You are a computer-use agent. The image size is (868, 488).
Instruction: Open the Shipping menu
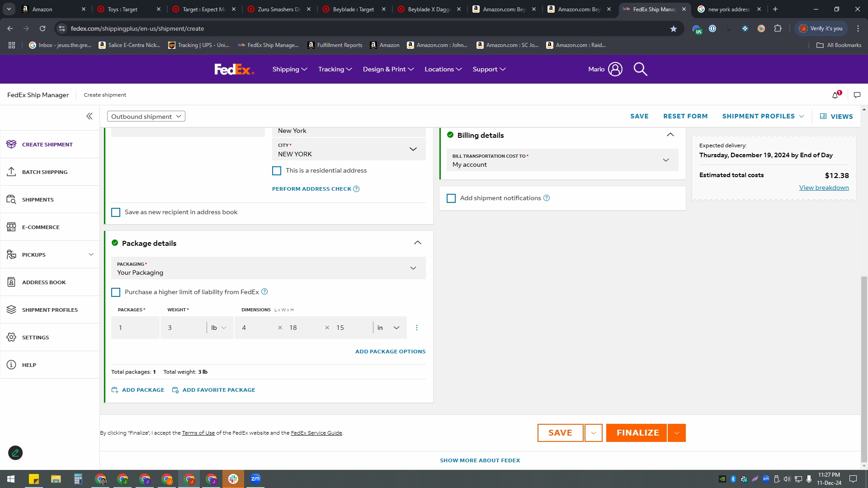290,69
